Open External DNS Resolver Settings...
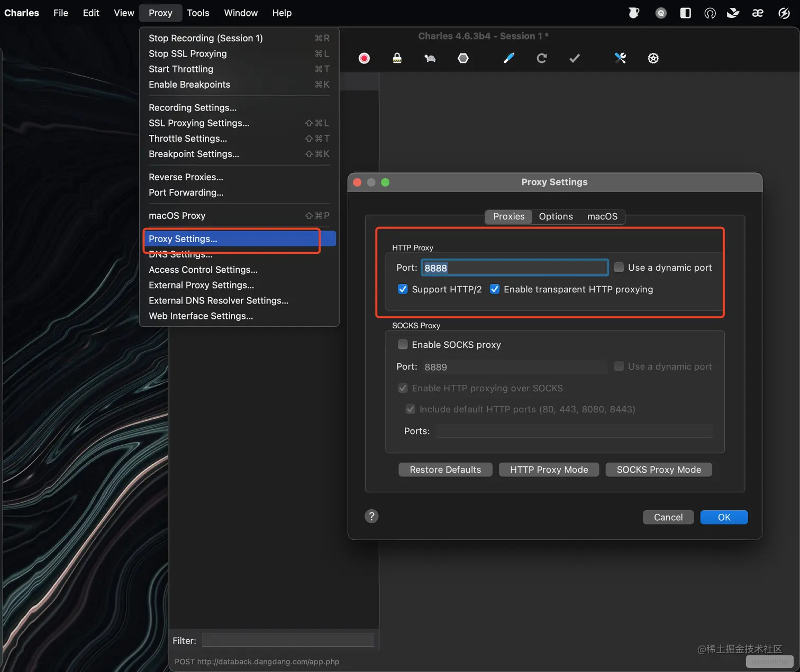This screenshot has height=672, width=800. pyautogui.click(x=239, y=300)
